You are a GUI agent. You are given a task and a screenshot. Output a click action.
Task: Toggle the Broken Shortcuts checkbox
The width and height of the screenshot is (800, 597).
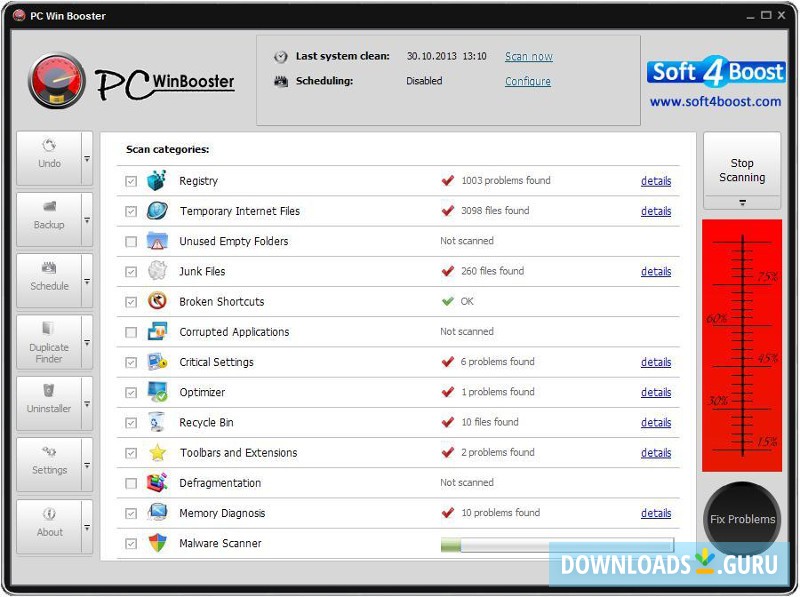pyautogui.click(x=131, y=302)
